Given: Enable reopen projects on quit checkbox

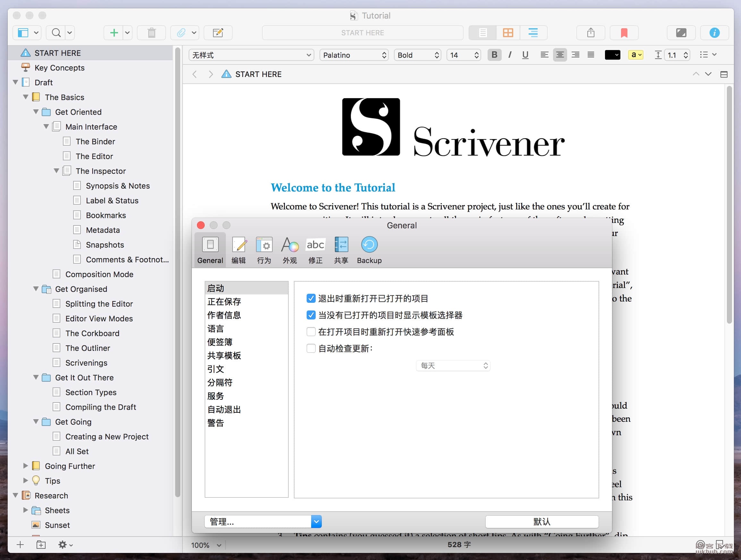Looking at the screenshot, I should coord(311,298).
